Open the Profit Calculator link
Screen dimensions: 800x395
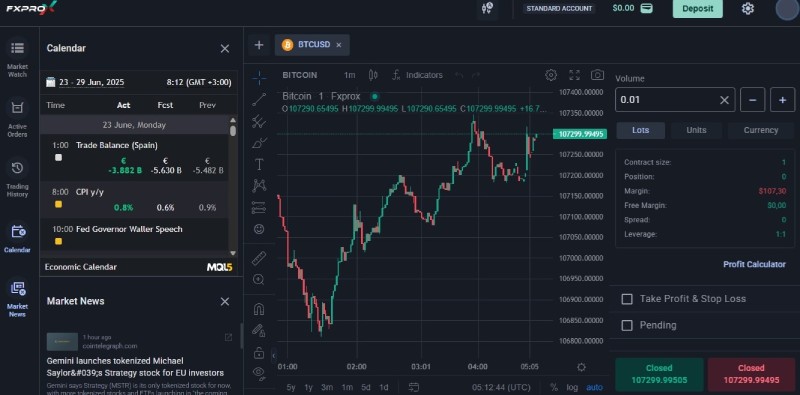[754, 264]
